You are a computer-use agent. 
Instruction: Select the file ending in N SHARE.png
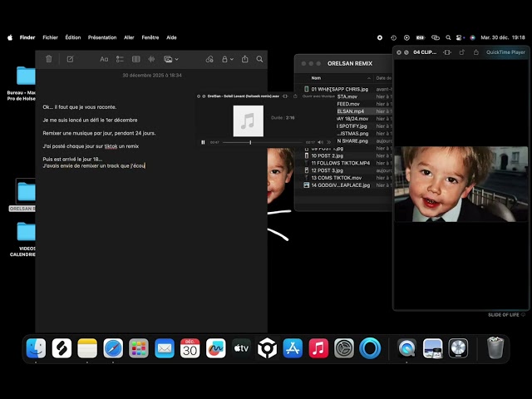[x=352, y=140]
